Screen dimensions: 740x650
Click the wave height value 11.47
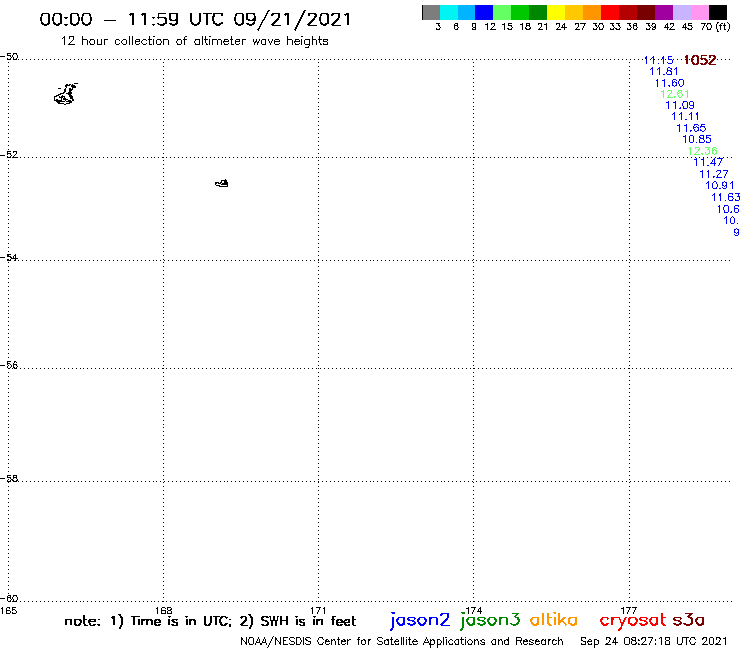[708, 162]
